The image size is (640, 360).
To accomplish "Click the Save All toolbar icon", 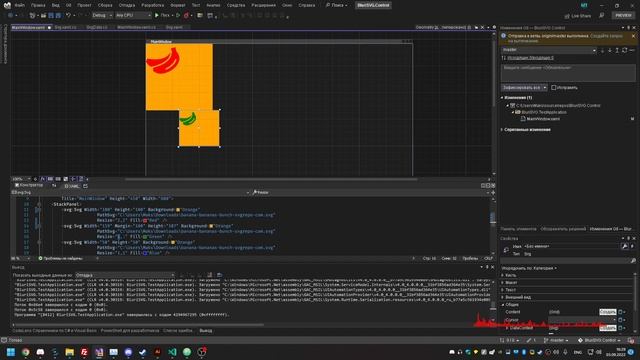I will pyautogui.click(x=58, y=15).
